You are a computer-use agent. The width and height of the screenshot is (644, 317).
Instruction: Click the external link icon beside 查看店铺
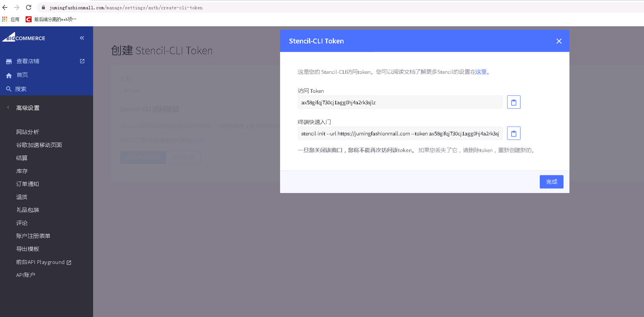82,61
